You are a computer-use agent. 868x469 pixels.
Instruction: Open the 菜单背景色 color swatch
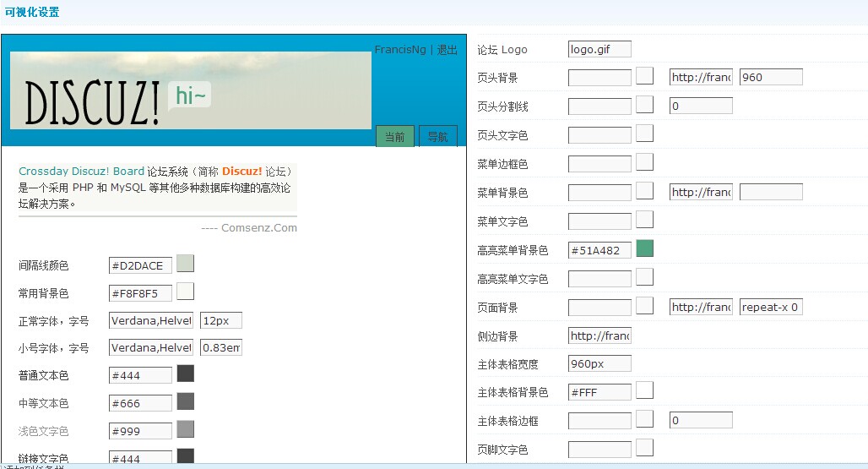pyautogui.click(x=644, y=191)
